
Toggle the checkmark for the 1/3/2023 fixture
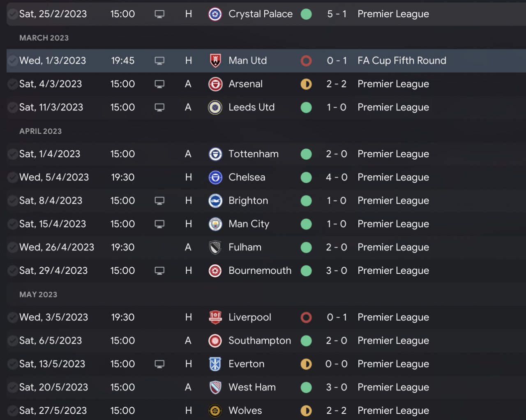(13, 61)
